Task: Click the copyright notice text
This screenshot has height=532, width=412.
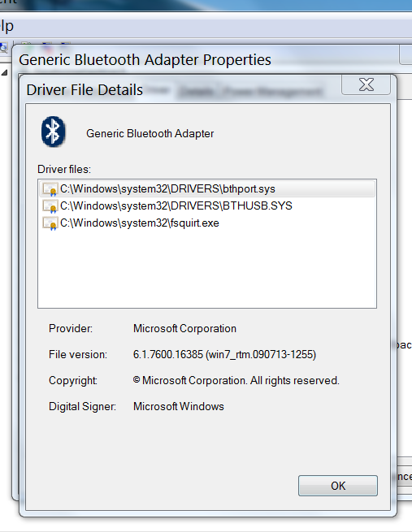Action: point(236,380)
